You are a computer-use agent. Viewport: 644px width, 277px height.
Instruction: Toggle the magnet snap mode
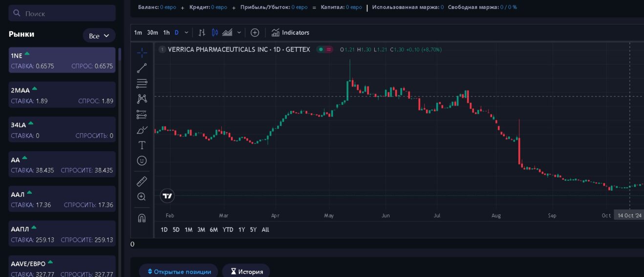pos(142,218)
